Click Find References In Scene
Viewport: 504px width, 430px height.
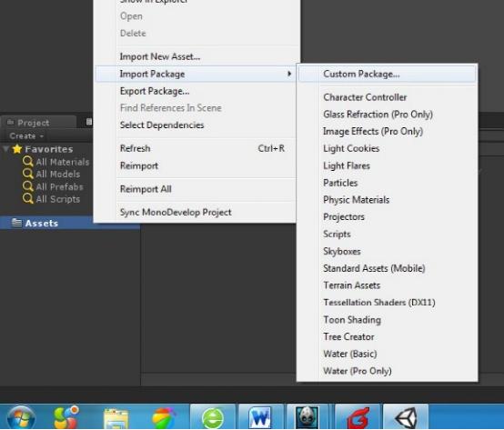coord(171,108)
